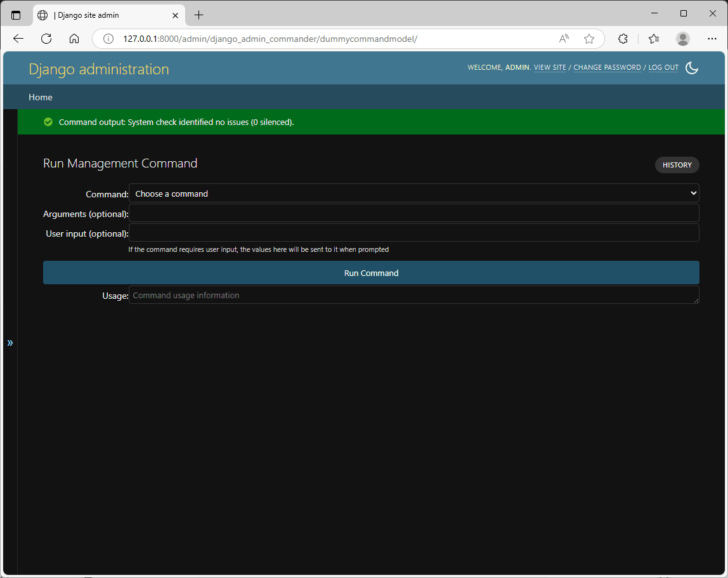Open the read aloud icon in address bar
This screenshot has width=728, height=578.
563,38
